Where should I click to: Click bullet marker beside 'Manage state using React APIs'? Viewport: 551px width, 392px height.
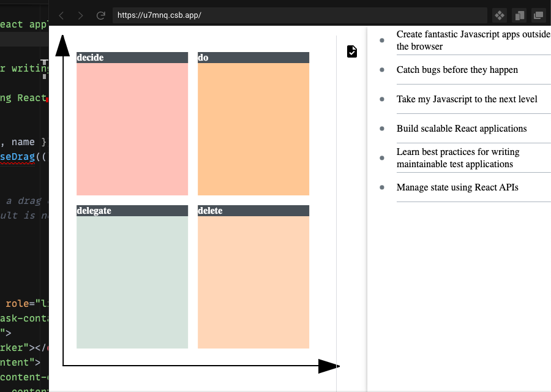pos(382,187)
